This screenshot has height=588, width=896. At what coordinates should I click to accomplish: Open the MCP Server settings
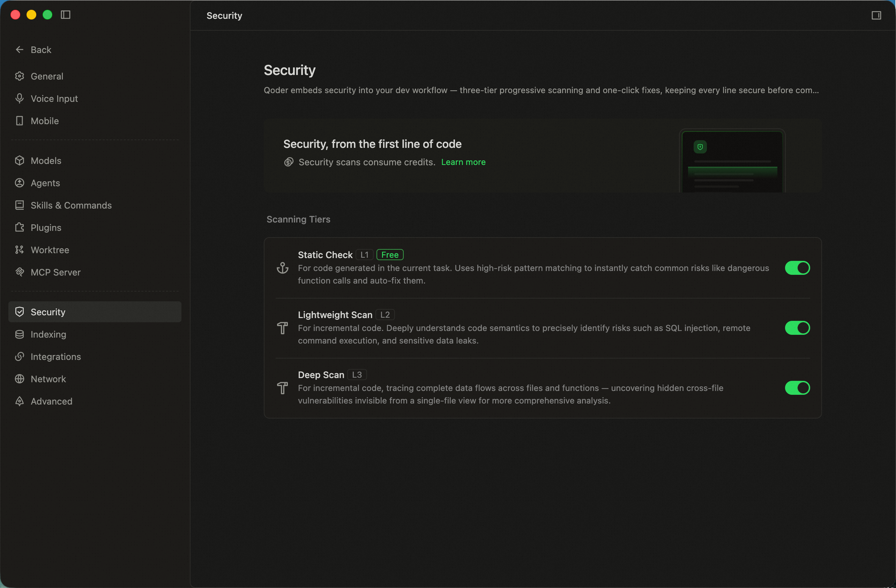click(95, 272)
